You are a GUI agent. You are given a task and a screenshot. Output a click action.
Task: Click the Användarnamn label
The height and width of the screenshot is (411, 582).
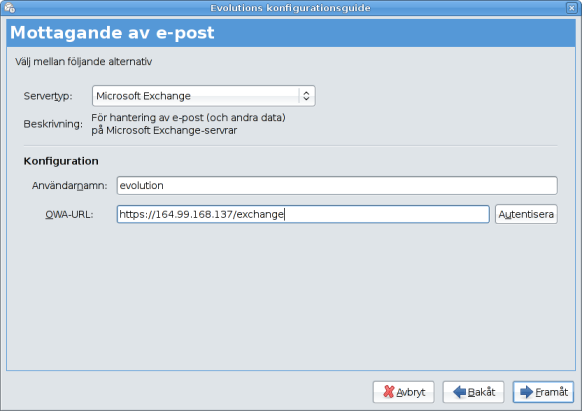[69, 185]
